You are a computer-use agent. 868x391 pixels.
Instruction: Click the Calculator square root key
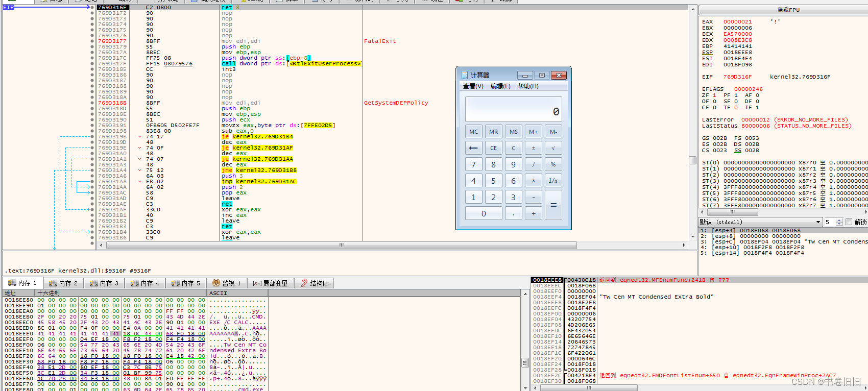(553, 148)
